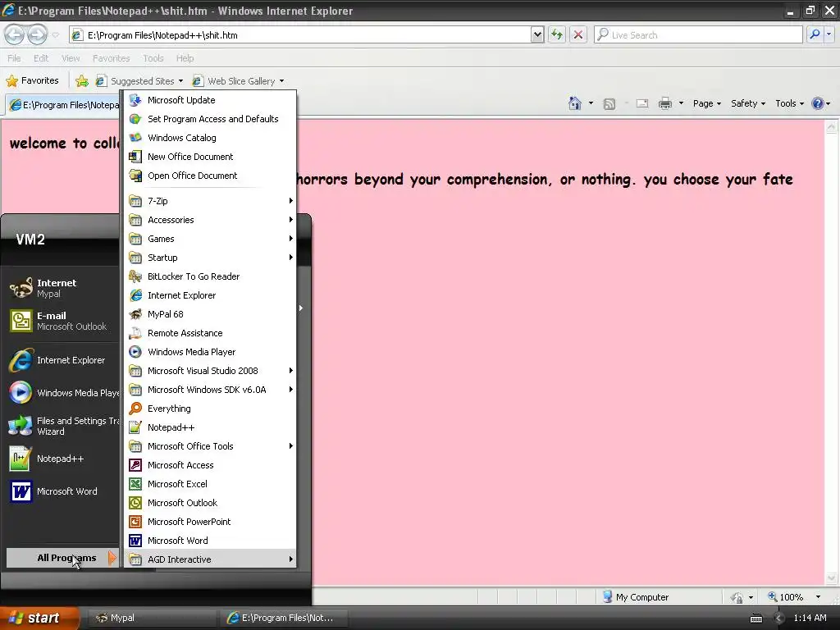
Task: Launch Microsoft Access
Action: [210, 465]
